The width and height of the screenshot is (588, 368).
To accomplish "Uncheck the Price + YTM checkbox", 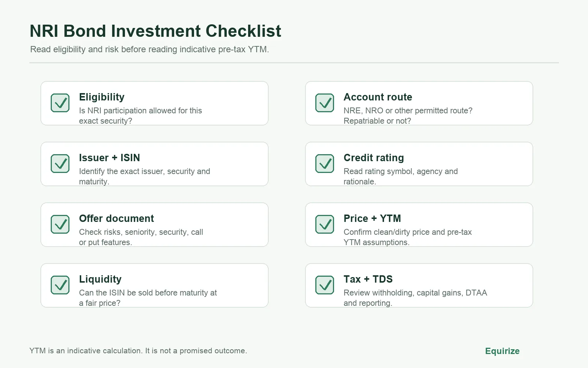I will (x=325, y=224).
